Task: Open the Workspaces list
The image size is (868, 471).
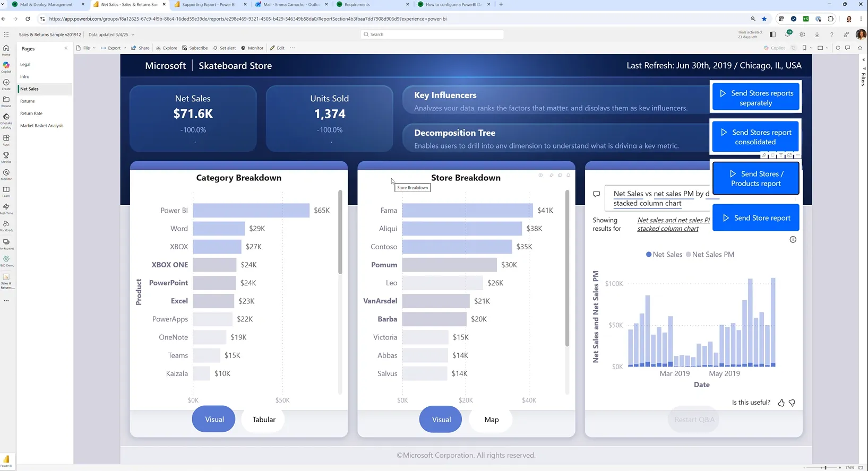Action: tap(6, 244)
